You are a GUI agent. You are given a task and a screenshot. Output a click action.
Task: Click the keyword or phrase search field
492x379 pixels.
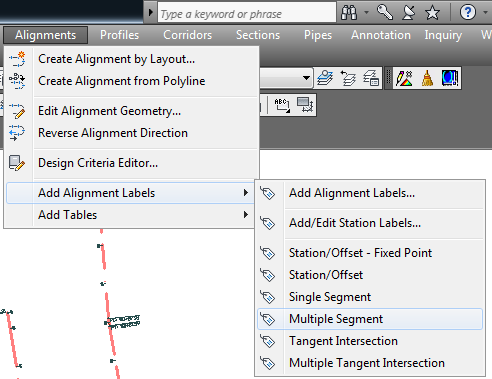pyautogui.click(x=247, y=13)
